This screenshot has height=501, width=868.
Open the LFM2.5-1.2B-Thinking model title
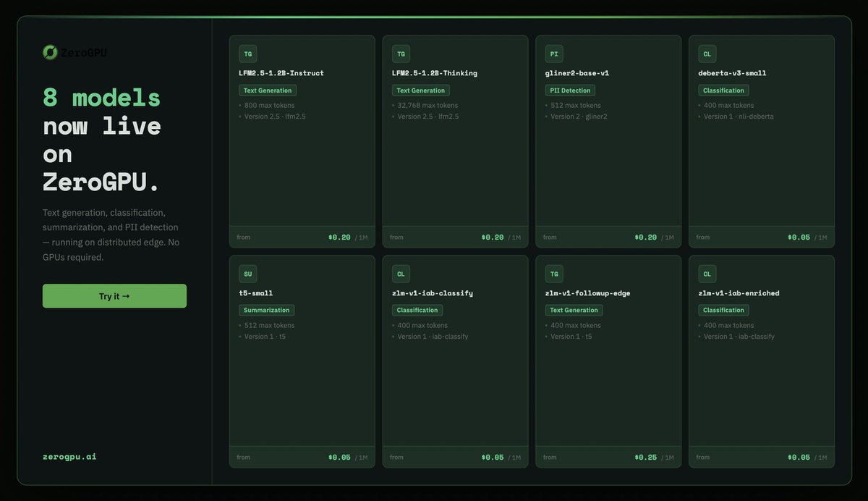pyautogui.click(x=435, y=73)
